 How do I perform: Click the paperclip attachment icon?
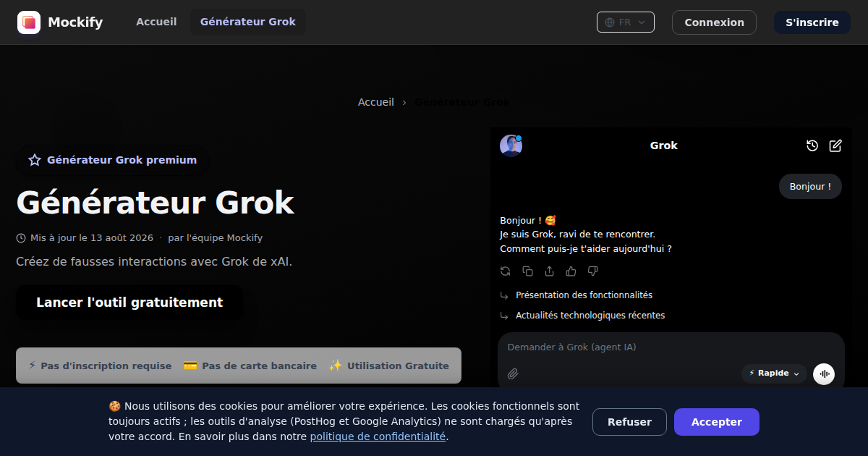tap(513, 374)
